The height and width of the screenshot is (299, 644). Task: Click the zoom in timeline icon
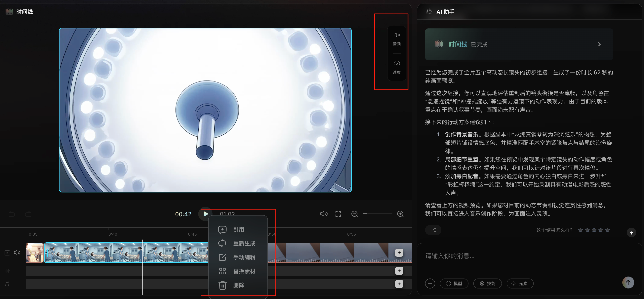pos(400,214)
